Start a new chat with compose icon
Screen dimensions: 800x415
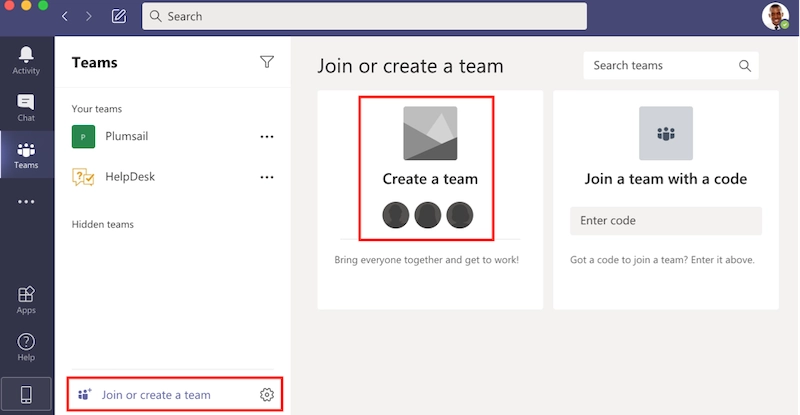tap(119, 16)
